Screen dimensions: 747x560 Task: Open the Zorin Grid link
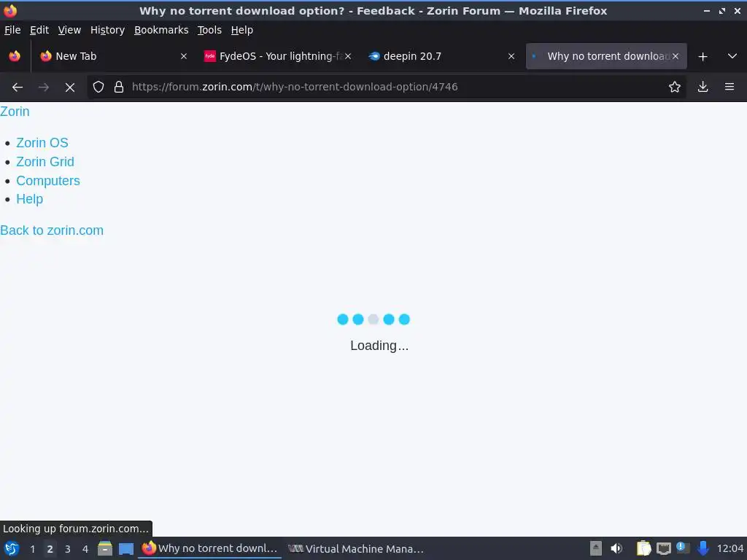45,162
